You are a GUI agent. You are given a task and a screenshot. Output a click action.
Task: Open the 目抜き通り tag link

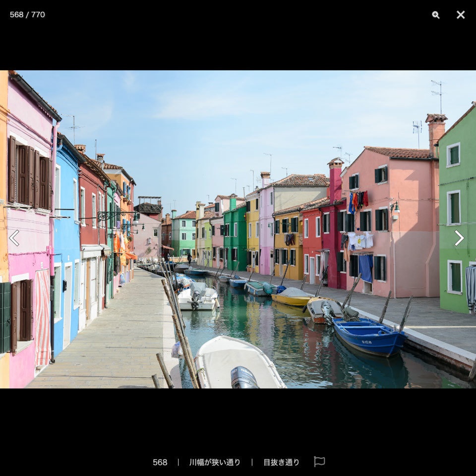click(x=281, y=462)
